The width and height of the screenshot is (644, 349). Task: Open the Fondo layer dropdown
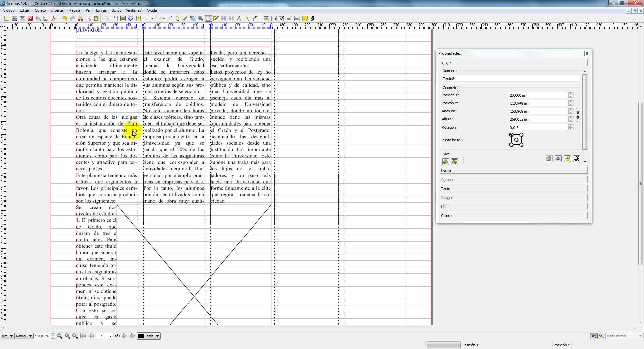pos(149,336)
